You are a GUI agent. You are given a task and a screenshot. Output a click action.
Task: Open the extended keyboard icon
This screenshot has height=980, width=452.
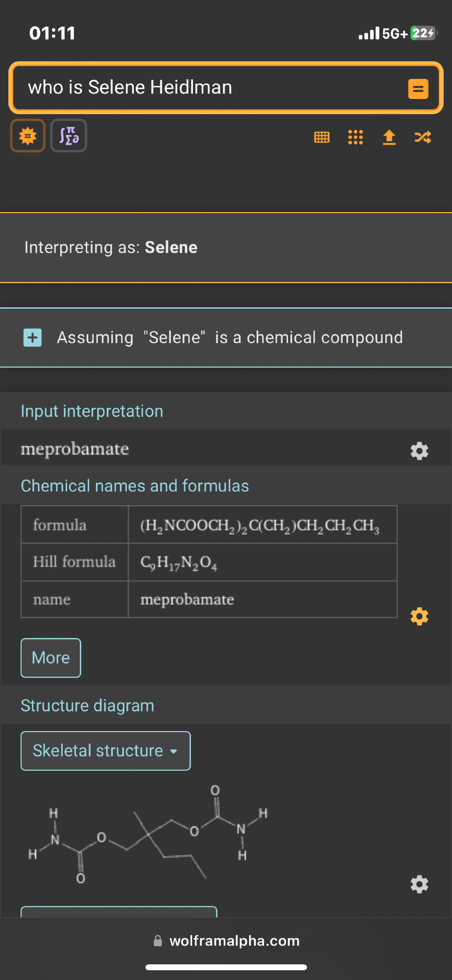(322, 137)
